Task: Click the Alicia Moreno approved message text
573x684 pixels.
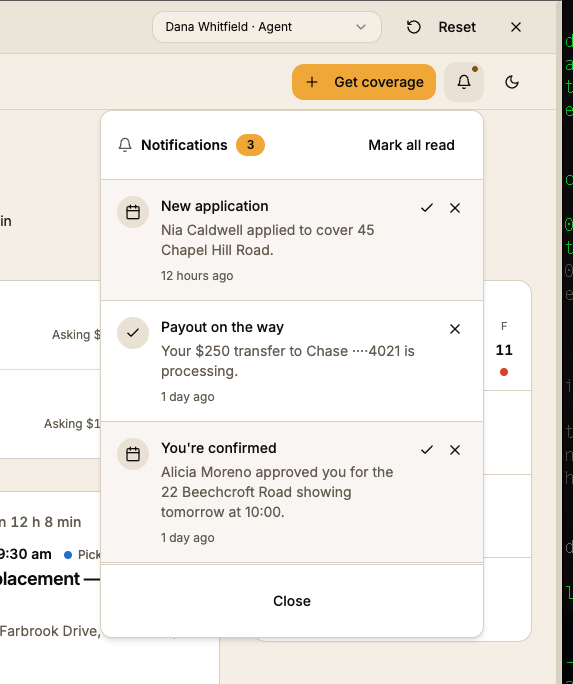Action: (277, 492)
